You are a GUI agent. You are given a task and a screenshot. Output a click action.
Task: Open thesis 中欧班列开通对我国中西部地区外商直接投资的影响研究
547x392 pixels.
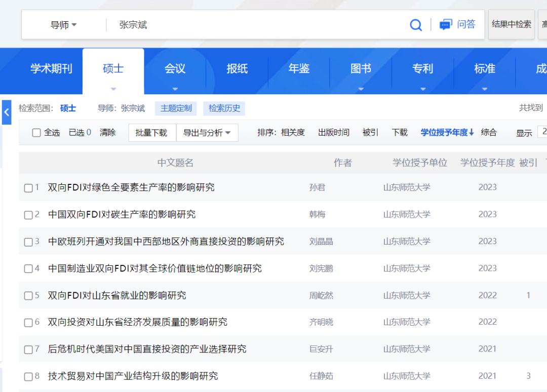166,242
